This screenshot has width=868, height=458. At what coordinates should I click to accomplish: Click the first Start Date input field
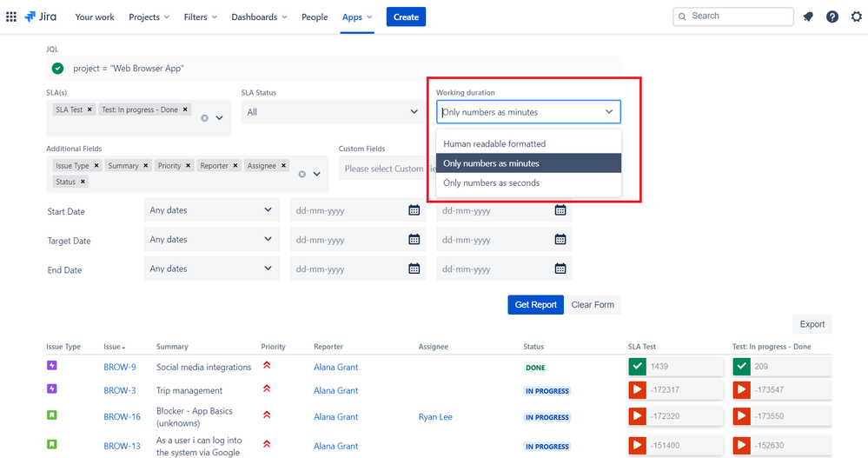[358, 210]
